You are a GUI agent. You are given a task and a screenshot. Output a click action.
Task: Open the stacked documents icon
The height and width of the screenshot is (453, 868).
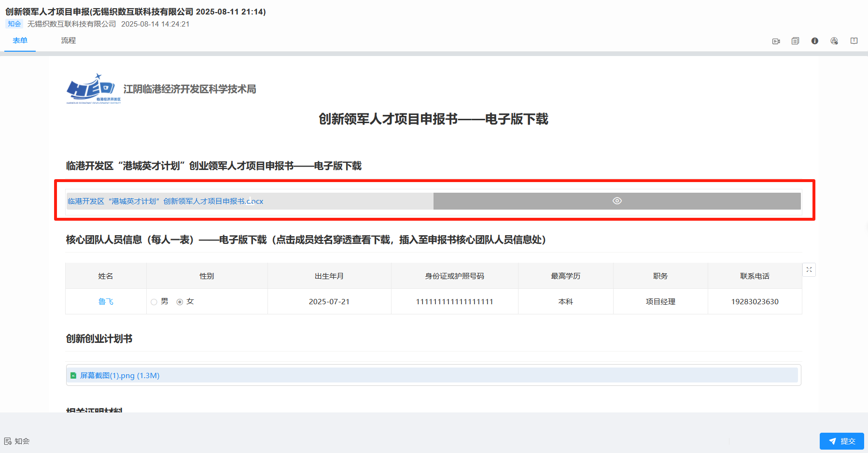click(795, 41)
